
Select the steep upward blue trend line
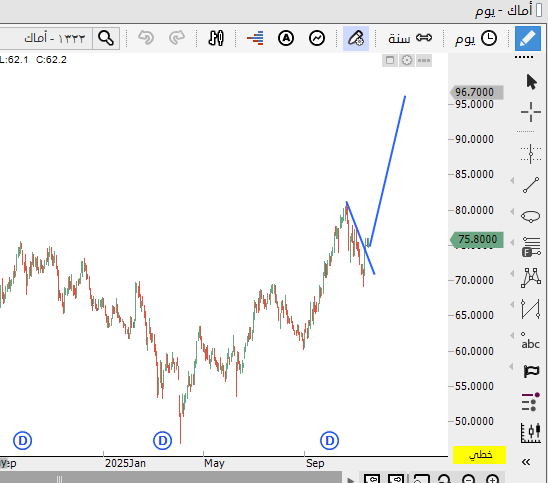388,170
